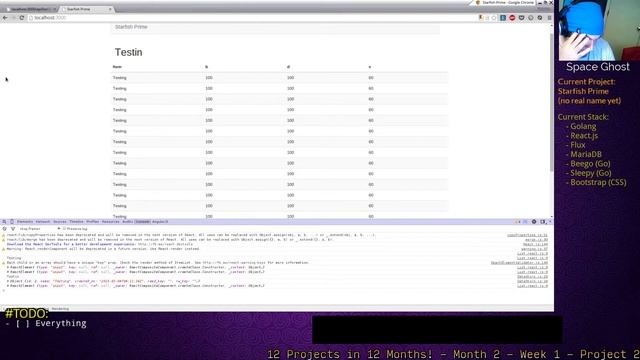
Task: Switch to the Network DevTools tab
Action: pyautogui.click(x=42, y=222)
